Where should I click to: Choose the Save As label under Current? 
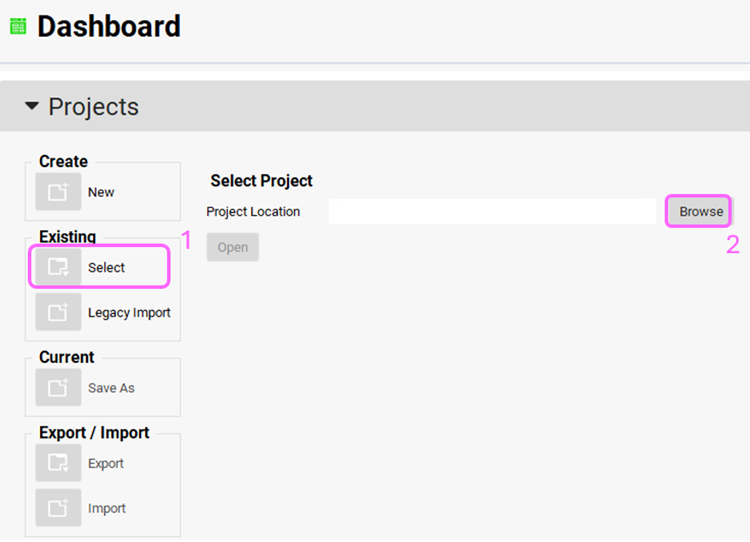(111, 388)
